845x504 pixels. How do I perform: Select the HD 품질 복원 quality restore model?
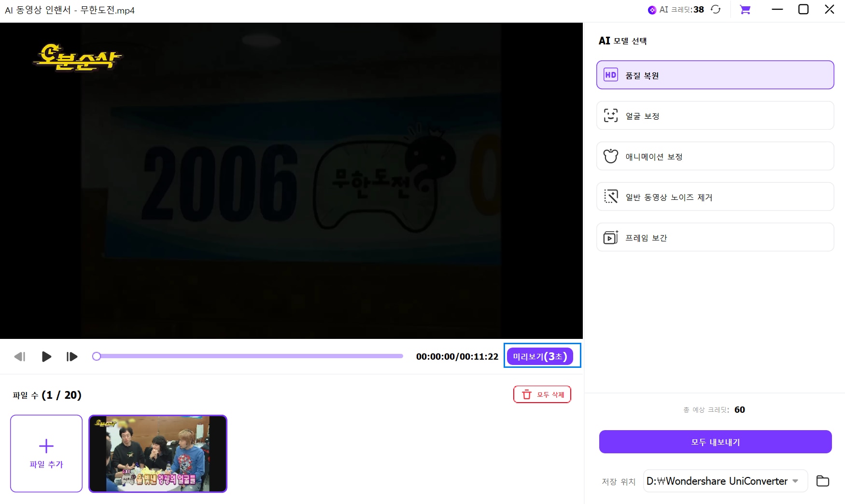pyautogui.click(x=715, y=75)
